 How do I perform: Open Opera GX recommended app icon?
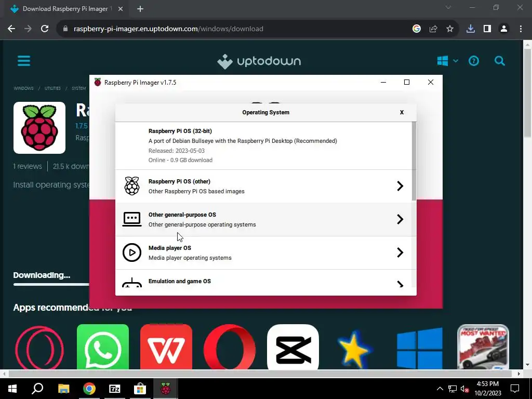coord(39,347)
